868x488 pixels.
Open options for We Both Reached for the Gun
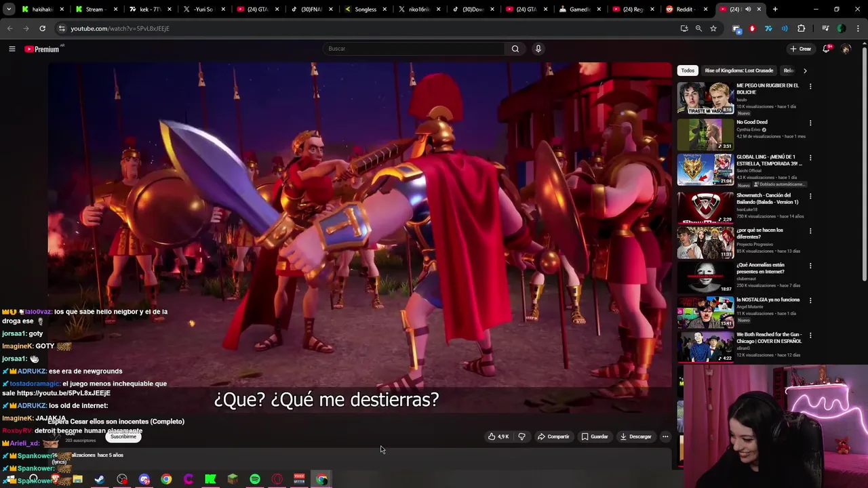coord(810,335)
